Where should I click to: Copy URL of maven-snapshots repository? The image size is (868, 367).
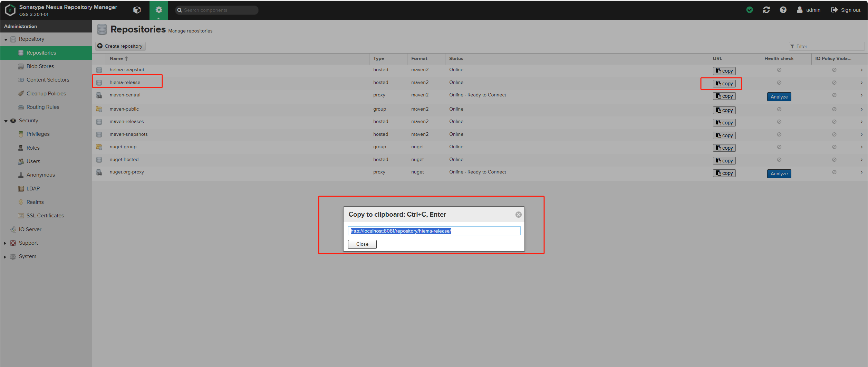[x=724, y=135]
